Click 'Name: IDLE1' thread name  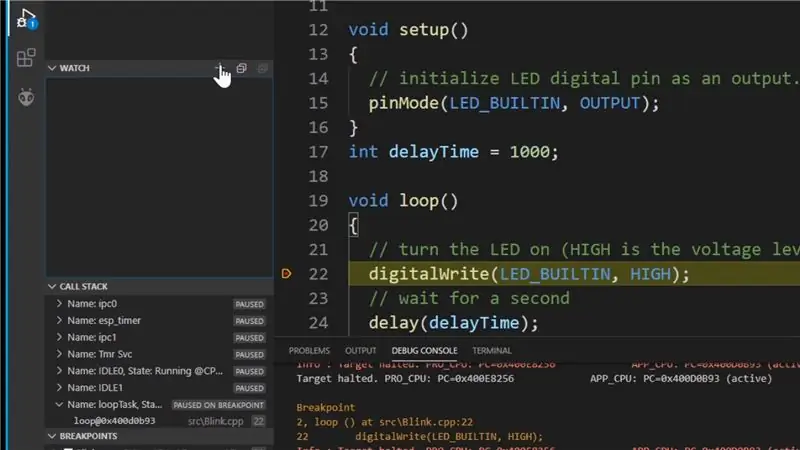[x=95, y=388]
